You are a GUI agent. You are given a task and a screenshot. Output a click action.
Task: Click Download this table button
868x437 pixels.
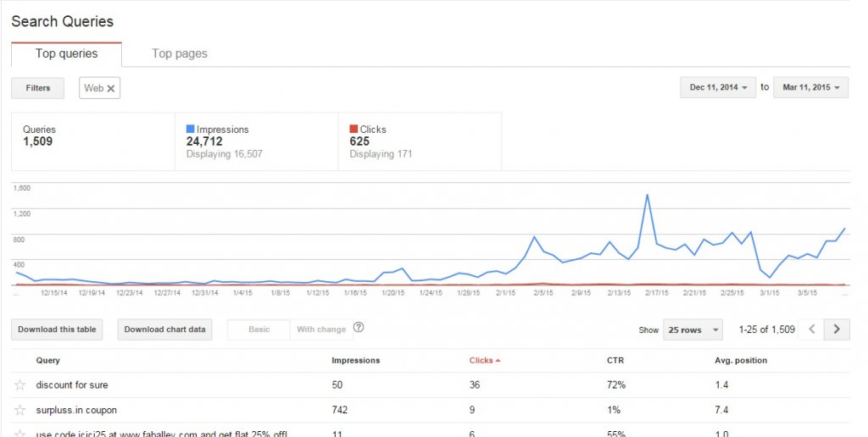(57, 329)
